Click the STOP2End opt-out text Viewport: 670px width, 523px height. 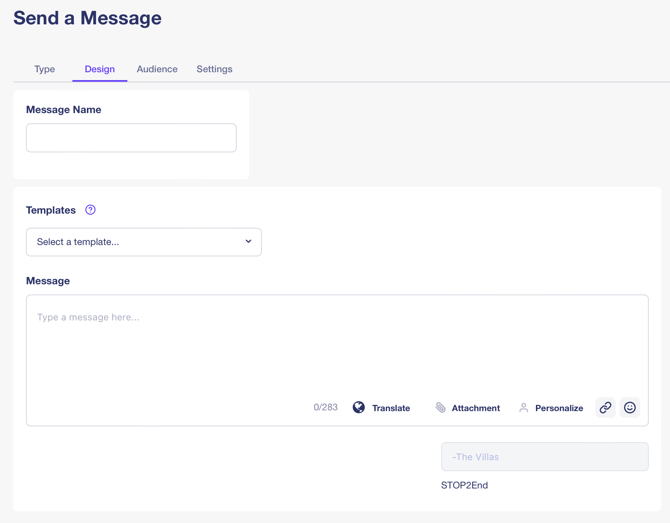pyautogui.click(x=464, y=485)
